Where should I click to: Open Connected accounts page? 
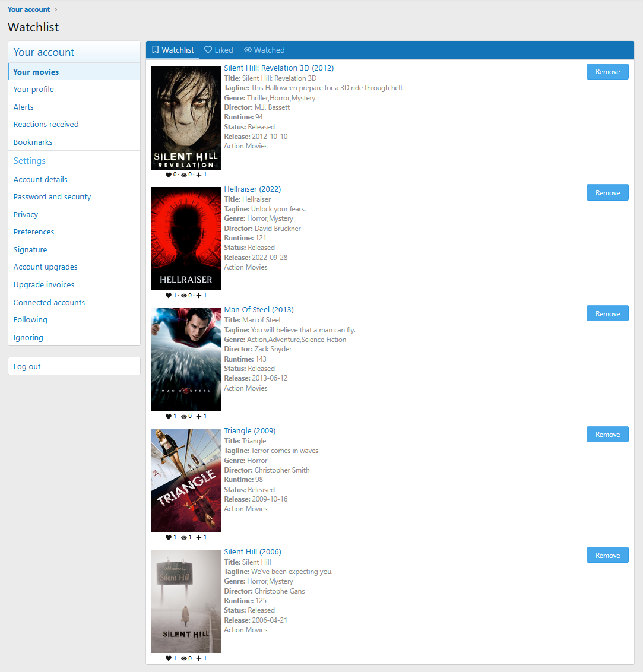pyautogui.click(x=74, y=302)
